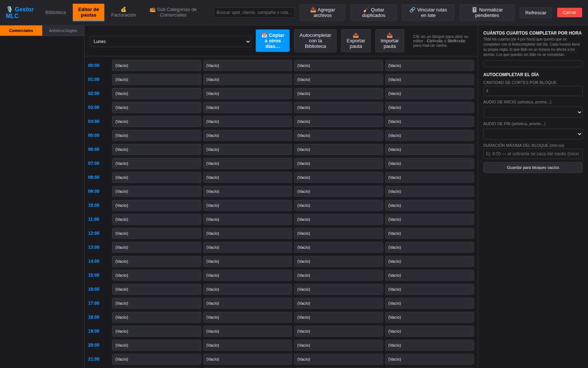Open Sub Categorías de Comerciales radio icon

pyautogui.click(x=173, y=12)
